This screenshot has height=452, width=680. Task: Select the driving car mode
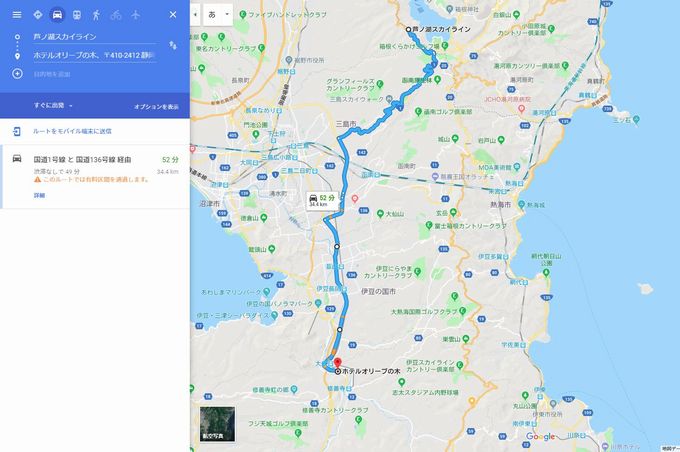(x=57, y=15)
